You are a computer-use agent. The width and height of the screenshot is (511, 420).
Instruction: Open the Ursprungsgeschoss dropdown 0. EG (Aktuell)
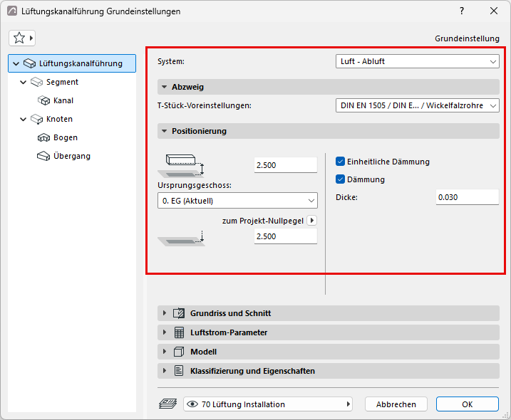pyautogui.click(x=237, y=201)
